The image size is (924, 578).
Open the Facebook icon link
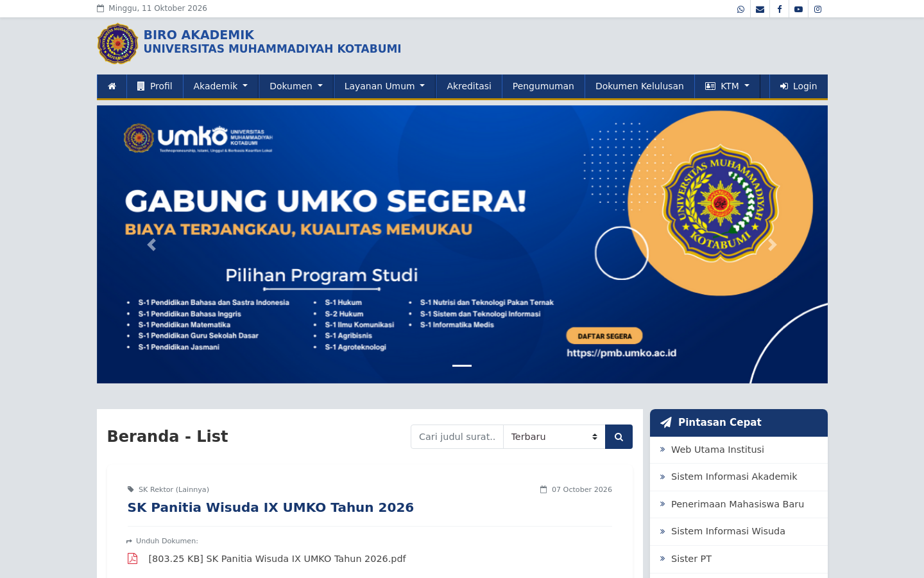tap(779, 9)
